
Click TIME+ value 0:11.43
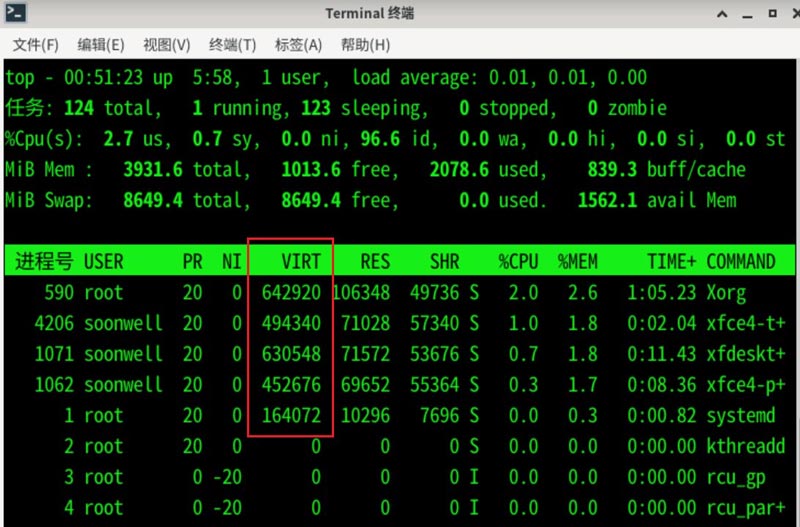[x=662, y=354]
